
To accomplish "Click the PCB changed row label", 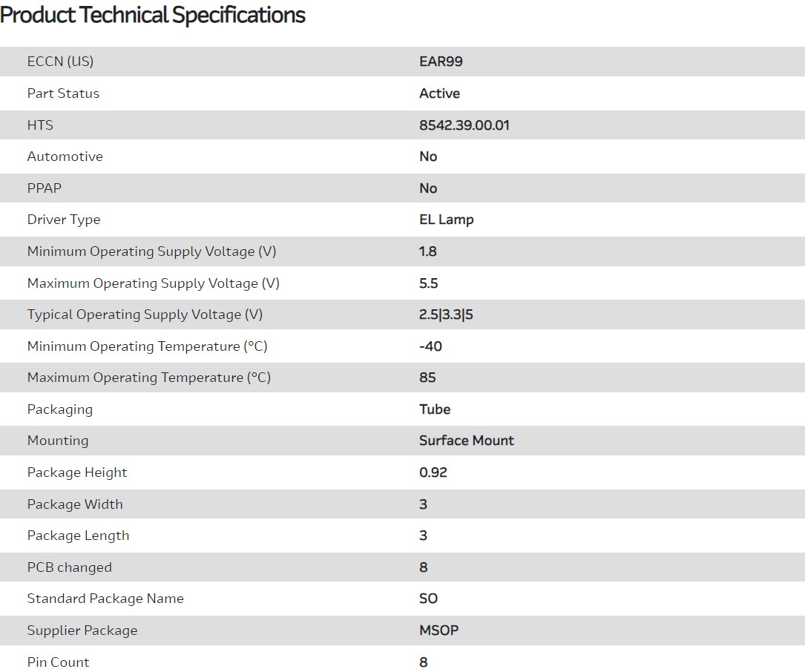I will [69, 567].
